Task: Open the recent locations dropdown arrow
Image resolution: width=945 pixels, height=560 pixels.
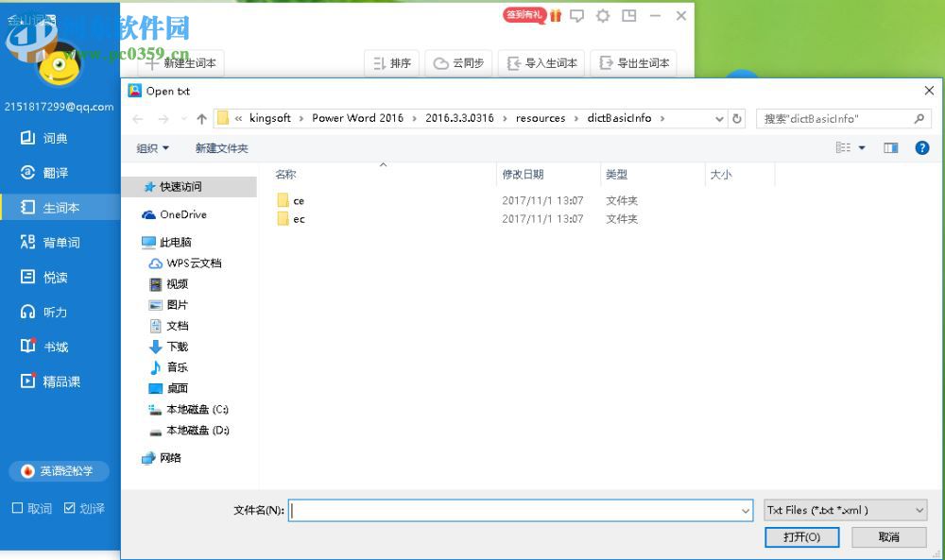Action: point(184,119)
